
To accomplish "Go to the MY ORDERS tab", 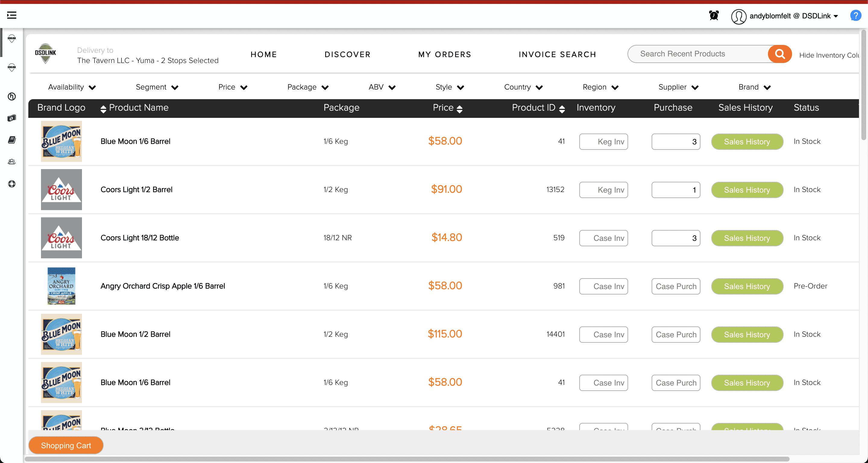I will (445, 55).
